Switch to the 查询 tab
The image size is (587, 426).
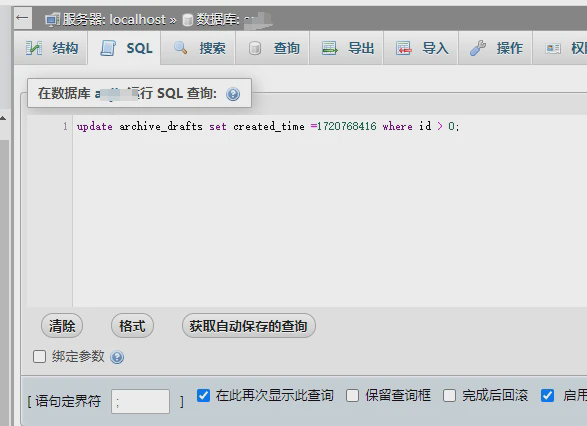pos(273,48)
